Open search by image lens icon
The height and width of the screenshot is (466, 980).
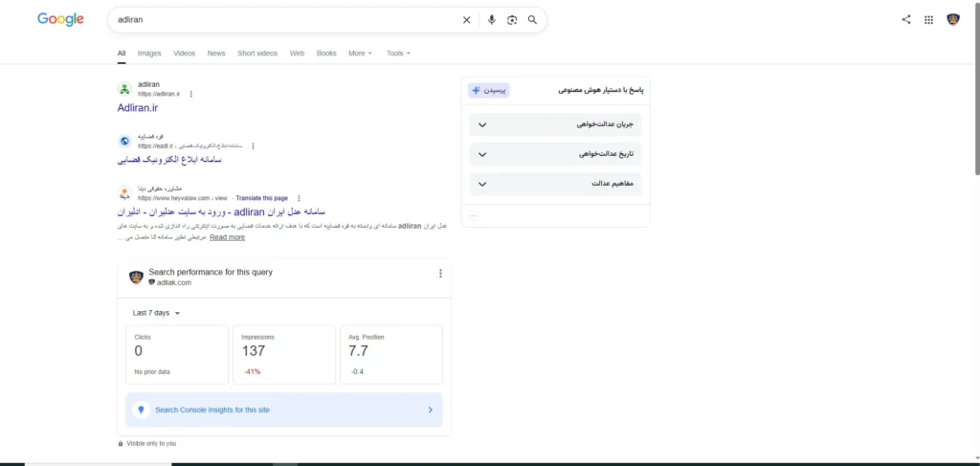(x=512, y=20)
